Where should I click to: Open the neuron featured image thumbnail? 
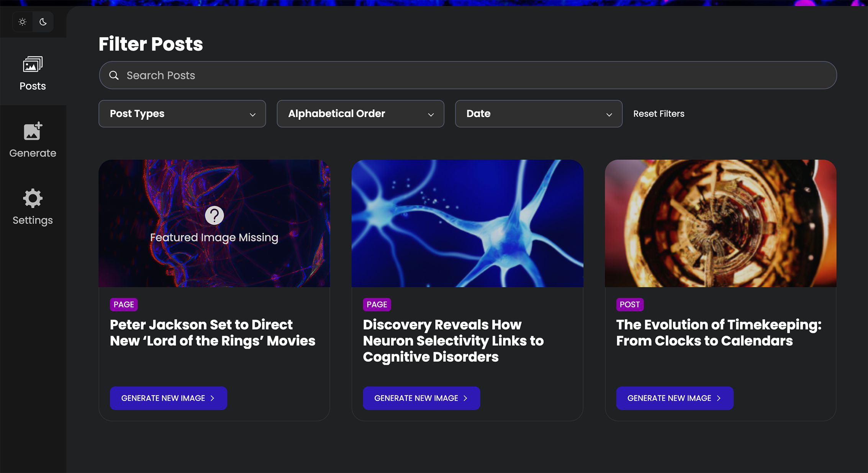point(467,223)
